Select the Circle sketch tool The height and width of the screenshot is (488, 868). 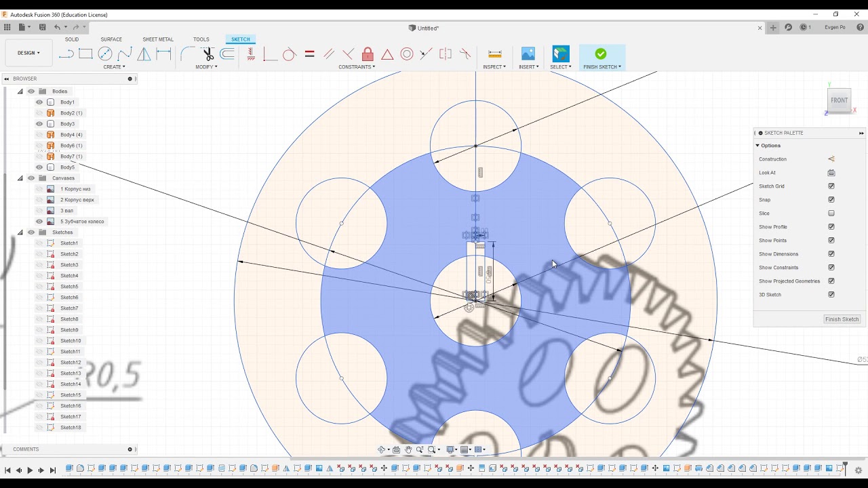pos(105,54)
